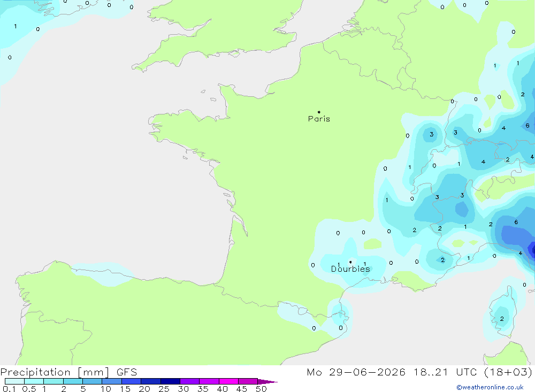The height and width of the screenshot is (392, 535).
Task: Click the Precipitation [mm] GFS title
Action: [x=68, y=372]
